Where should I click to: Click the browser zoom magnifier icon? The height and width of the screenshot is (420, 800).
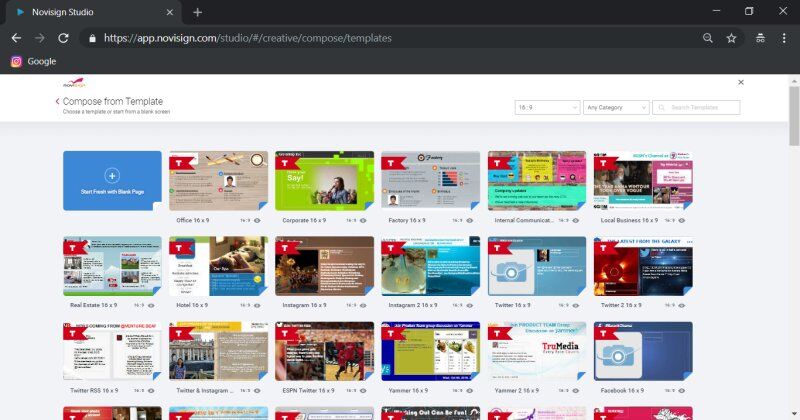tap(708, 38)
